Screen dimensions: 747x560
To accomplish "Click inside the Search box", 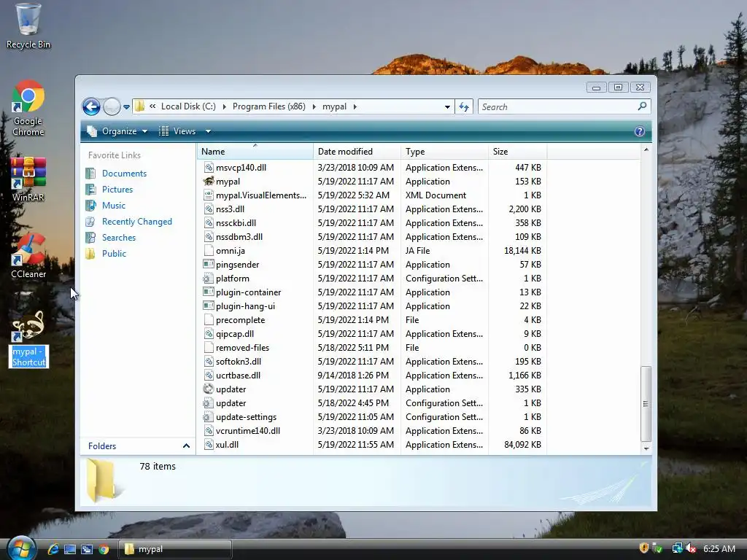I will pos(557,106).
